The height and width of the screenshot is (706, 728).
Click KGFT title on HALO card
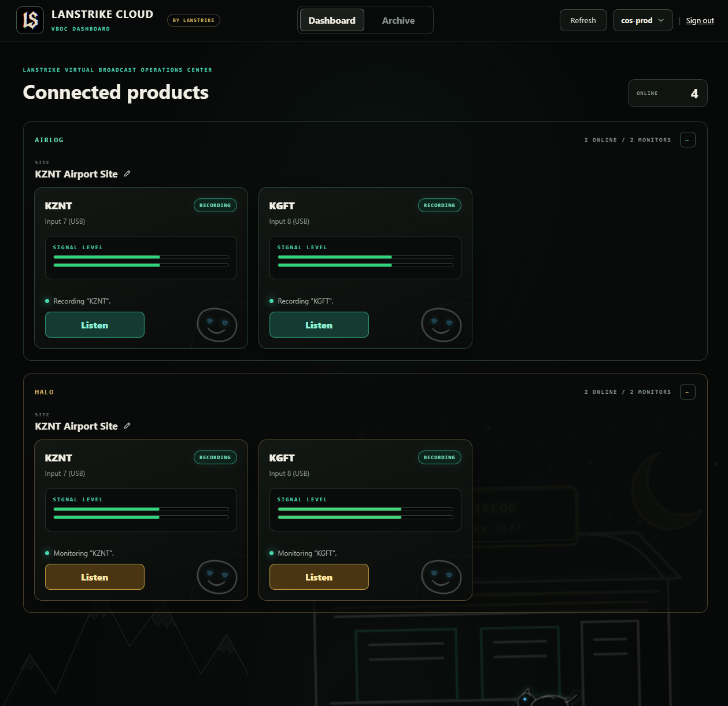point(282,458)
